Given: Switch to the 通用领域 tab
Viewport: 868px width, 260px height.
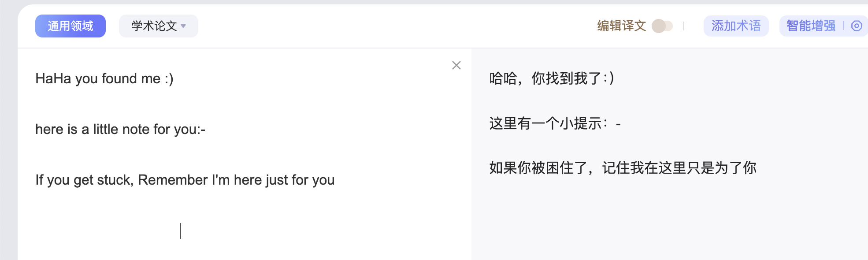Looking at the screenshot, I should coord(70,26).
